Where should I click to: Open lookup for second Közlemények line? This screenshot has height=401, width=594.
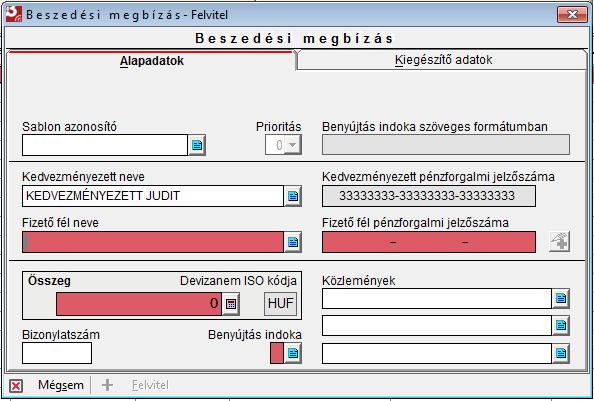561,326
